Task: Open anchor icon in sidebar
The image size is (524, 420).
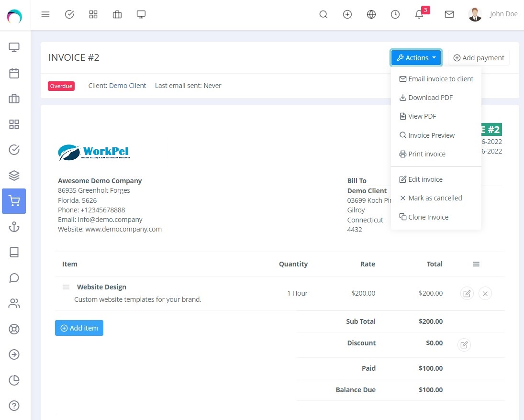Action: click(x=14, y=227)
